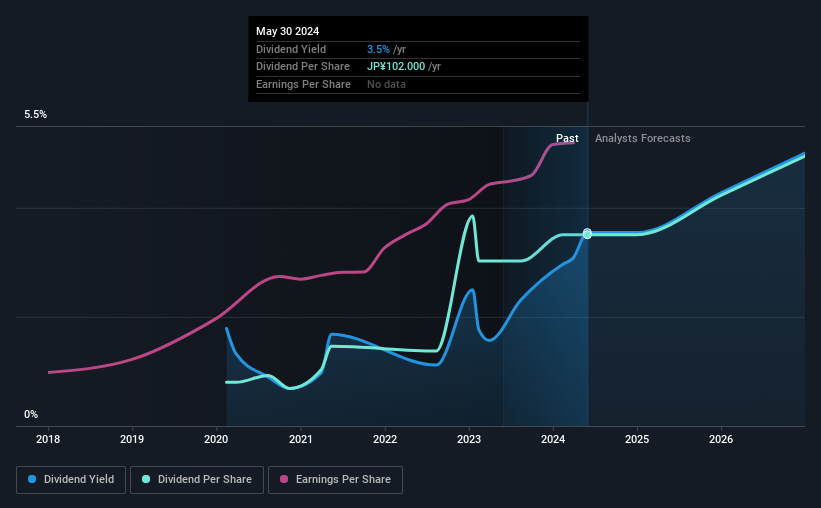Image resolution: width=821 pixels, height=508 pixels.
Task: Select the 2021 x-axis year label
Action: coord(301,439)
